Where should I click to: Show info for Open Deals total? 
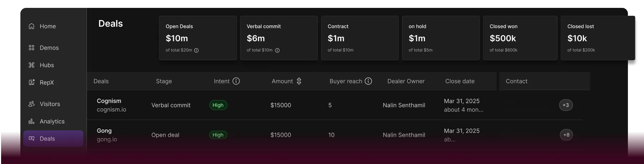(196, 50)
